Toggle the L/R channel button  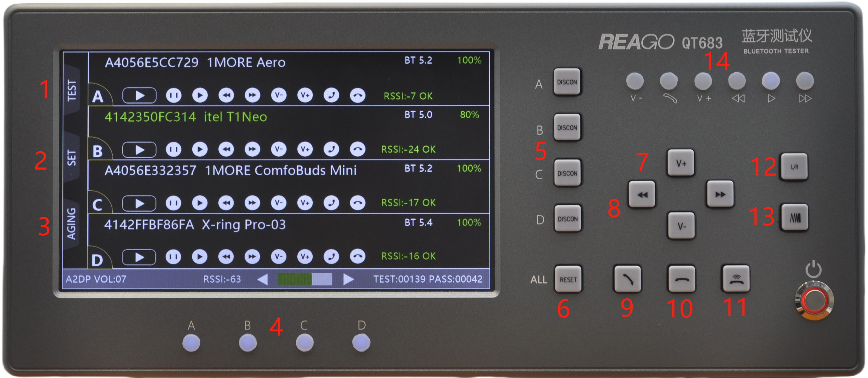[794, 167]
